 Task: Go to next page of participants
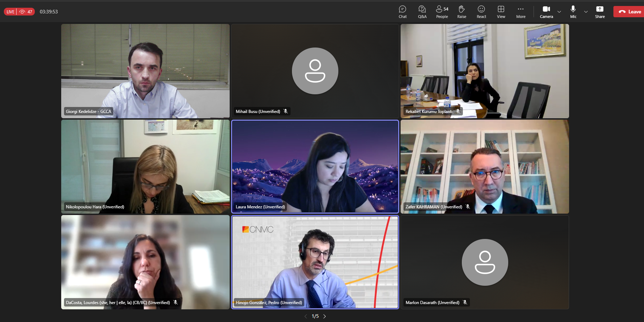tap(325, 316)
